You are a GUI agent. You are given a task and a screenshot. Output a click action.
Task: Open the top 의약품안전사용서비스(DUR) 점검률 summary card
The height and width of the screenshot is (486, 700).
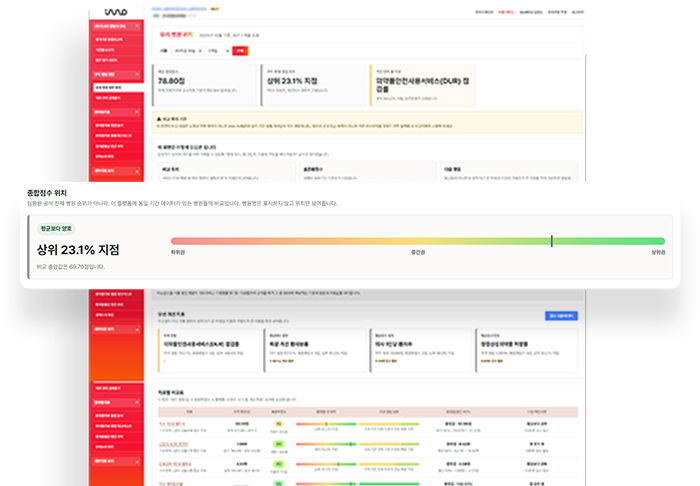click(422, 85)
